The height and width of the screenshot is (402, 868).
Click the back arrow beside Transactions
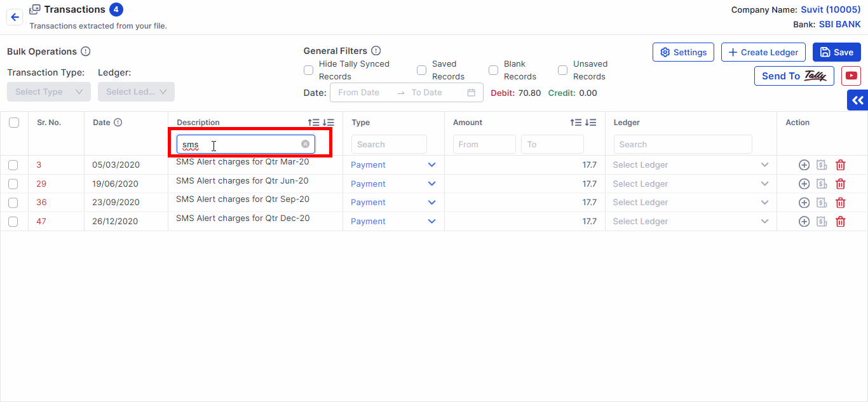coord(15,17)
